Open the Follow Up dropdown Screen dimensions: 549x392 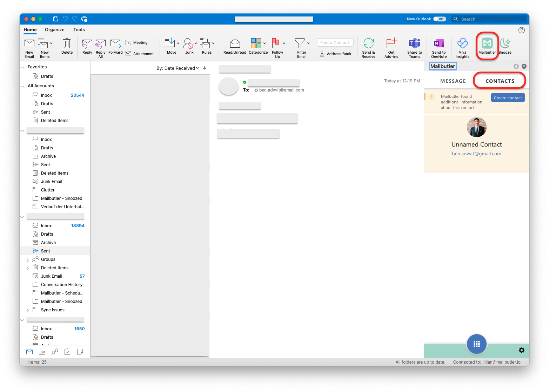point(284,43)
